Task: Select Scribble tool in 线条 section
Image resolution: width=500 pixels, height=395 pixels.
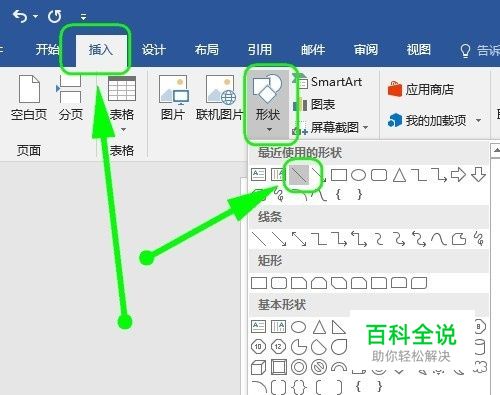Action: point(479,239)
